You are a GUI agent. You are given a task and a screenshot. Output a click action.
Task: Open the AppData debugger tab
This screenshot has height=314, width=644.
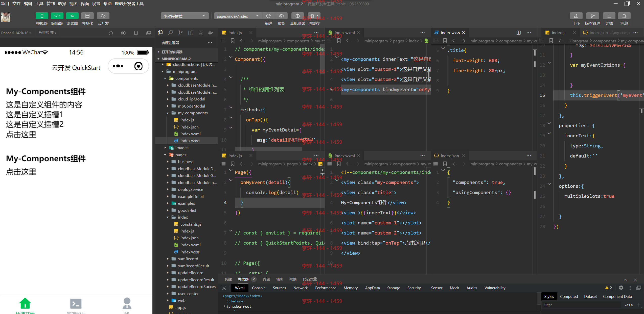click(372, 288)
